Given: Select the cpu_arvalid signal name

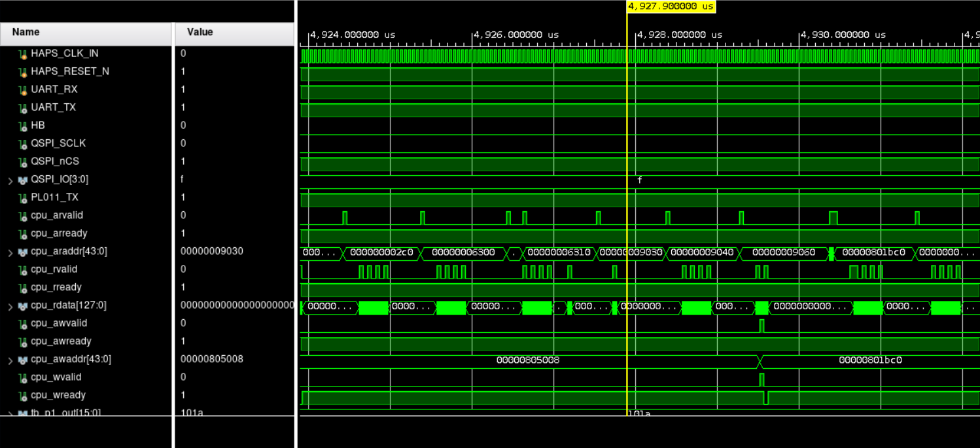Looking at the screenshot, I should tap(57, 215).
